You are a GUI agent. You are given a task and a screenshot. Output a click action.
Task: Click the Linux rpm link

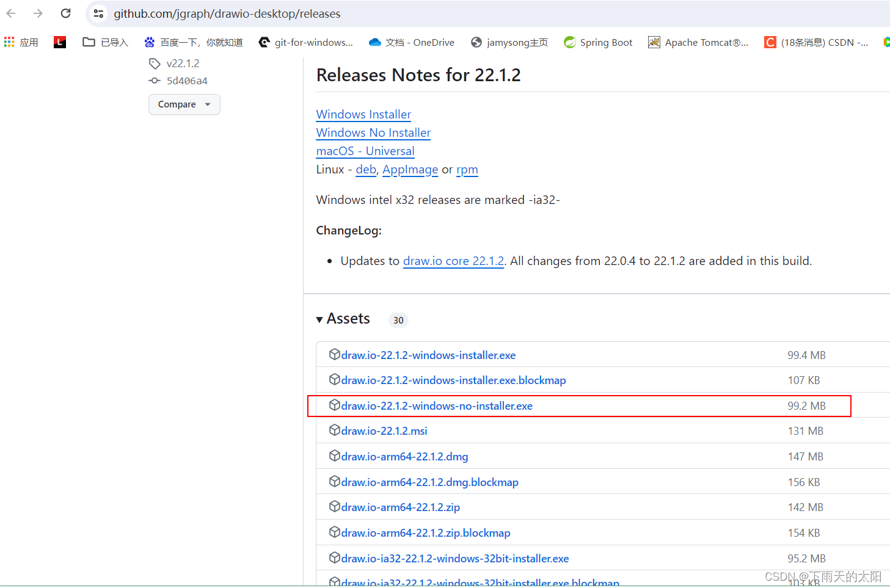(x=467, y=170)
